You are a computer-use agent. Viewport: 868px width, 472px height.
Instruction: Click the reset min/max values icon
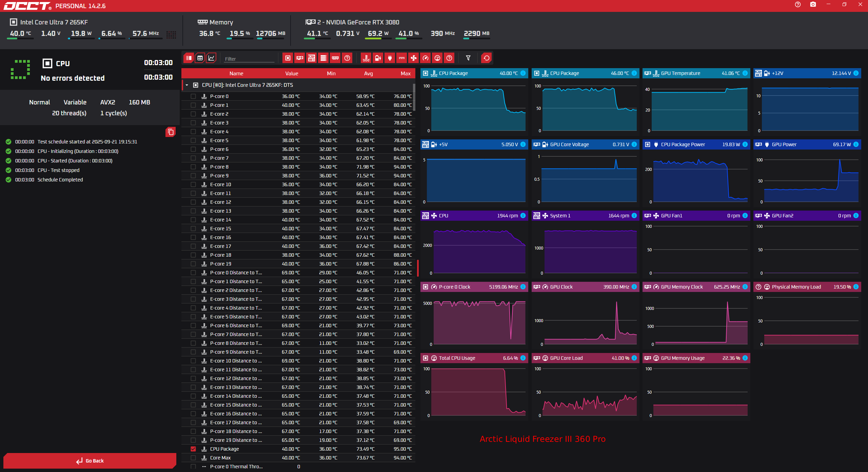[x=487, y=58]
